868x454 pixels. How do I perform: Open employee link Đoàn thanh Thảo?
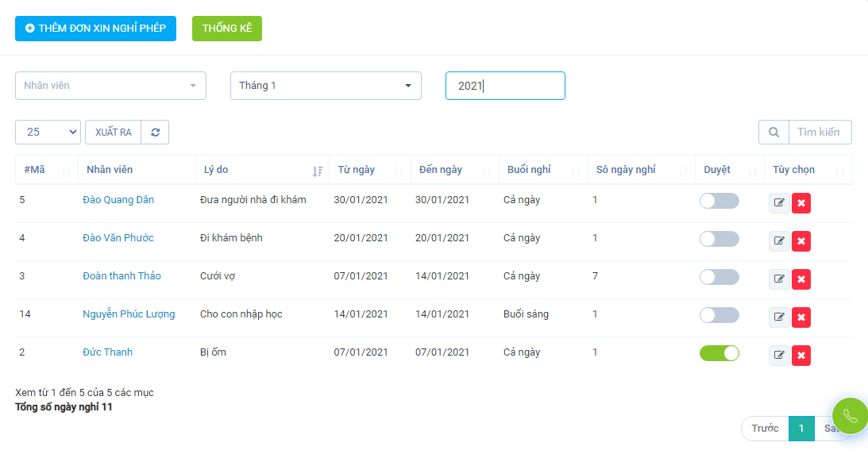coord(122,276)
